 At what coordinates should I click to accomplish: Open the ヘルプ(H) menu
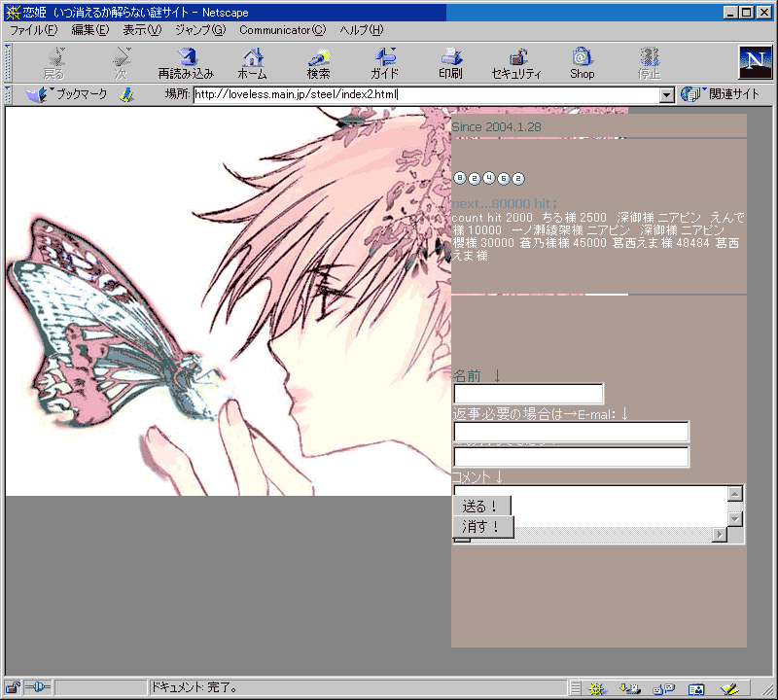362,30
